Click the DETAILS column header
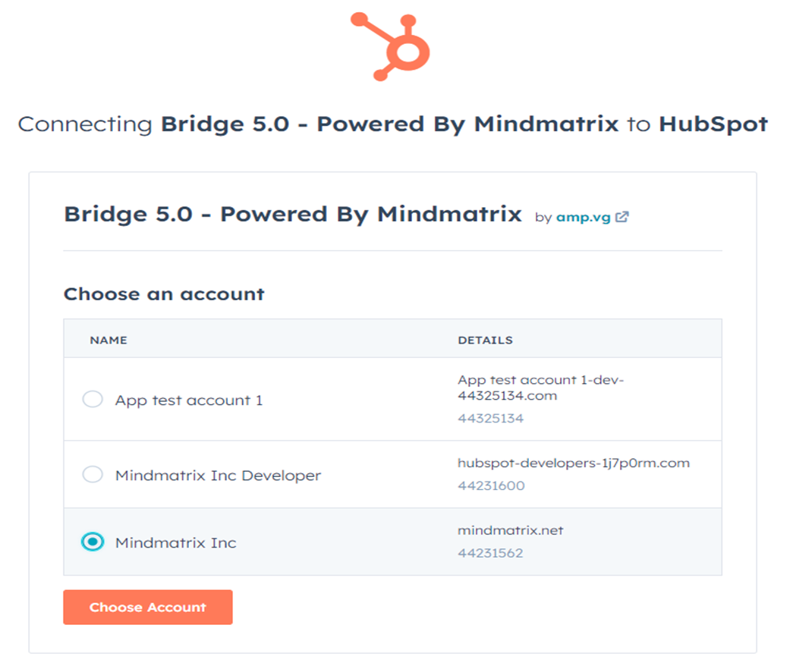 tap(485, 340)
